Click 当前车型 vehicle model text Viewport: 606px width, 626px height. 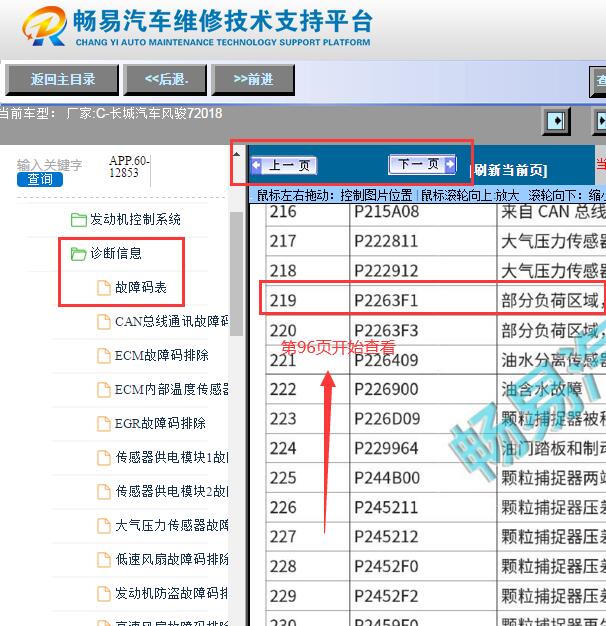[111, 113]
